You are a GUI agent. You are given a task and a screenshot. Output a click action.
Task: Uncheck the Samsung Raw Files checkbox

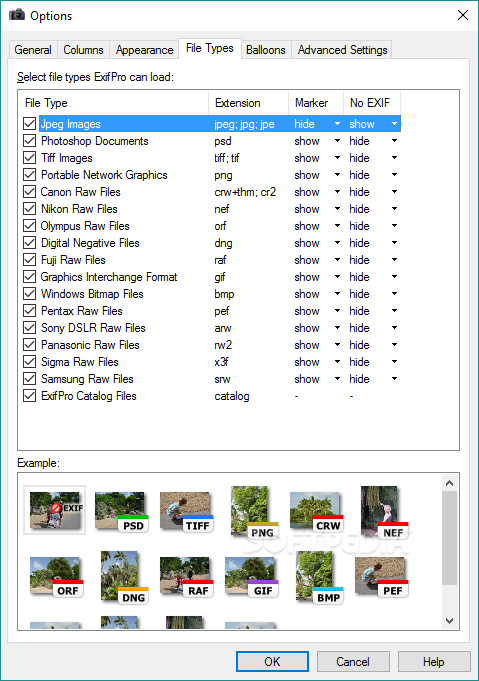pyautogui.click(x=30, y=379)
